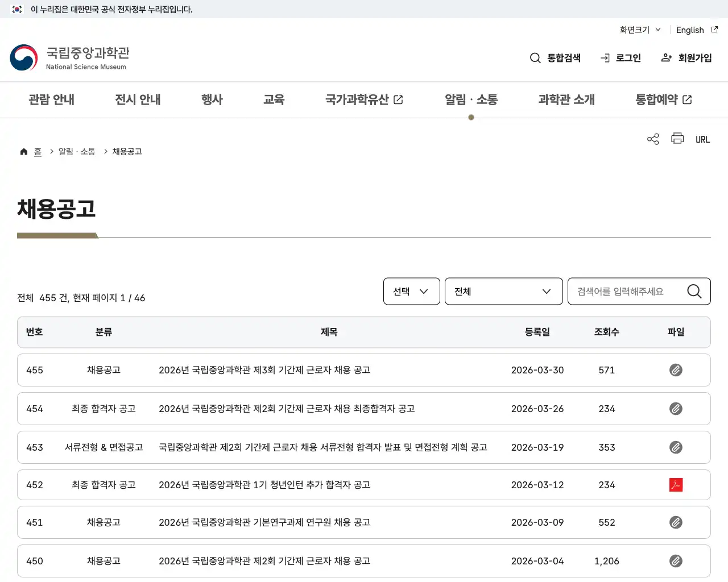Viewport: 728px width, 582px height.
Task: Click the 로그인 login icon
Action: pyautogui.click(x=604, y=57)
